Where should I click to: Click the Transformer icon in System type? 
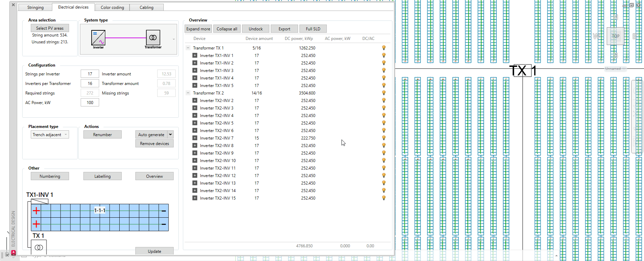point(153,38)
